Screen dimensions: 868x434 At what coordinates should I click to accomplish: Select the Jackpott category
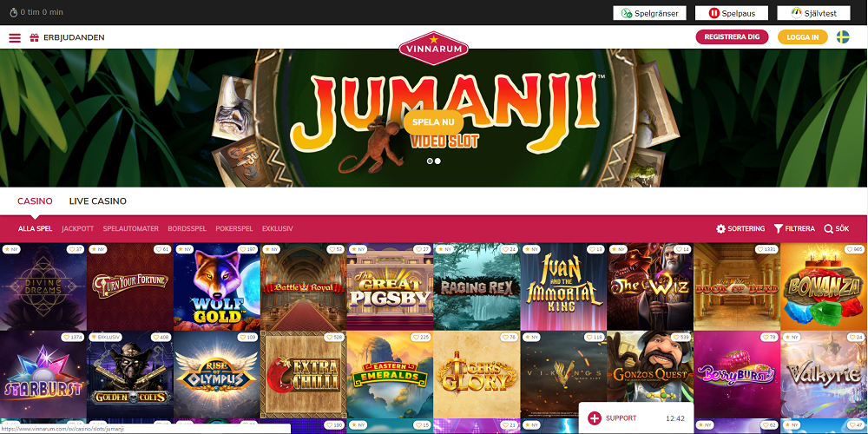[x=77, y=228]
